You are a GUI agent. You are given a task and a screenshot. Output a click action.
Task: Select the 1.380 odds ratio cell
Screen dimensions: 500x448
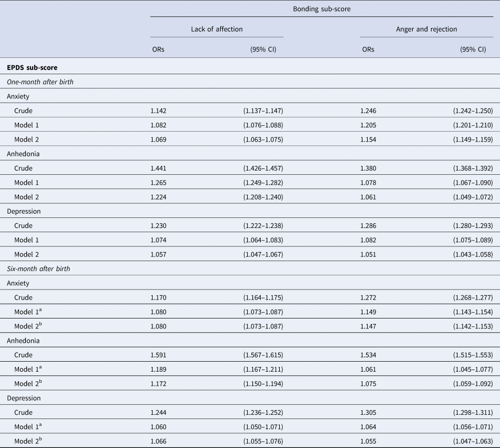(368, 168)
